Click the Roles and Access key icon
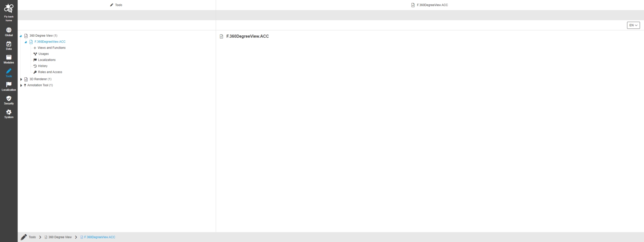Viewport: 644px width, 242px height. coord(35,72)
